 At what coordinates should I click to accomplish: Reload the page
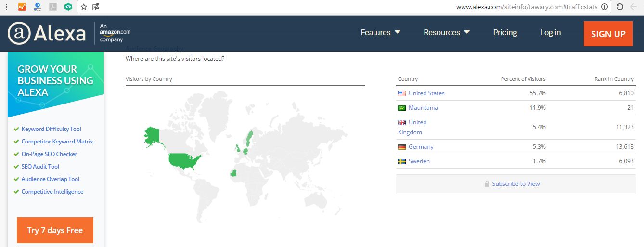(x=620, y=7)
